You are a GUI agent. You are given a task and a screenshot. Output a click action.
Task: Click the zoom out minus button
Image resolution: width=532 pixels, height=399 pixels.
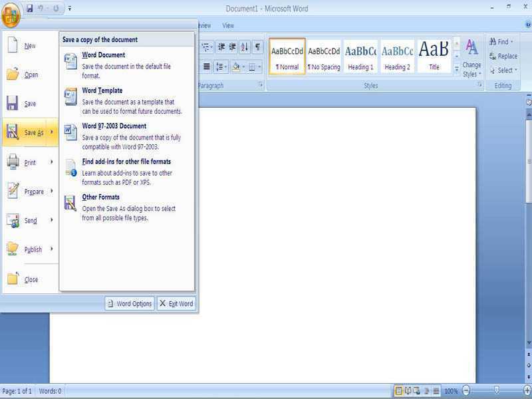466,391
